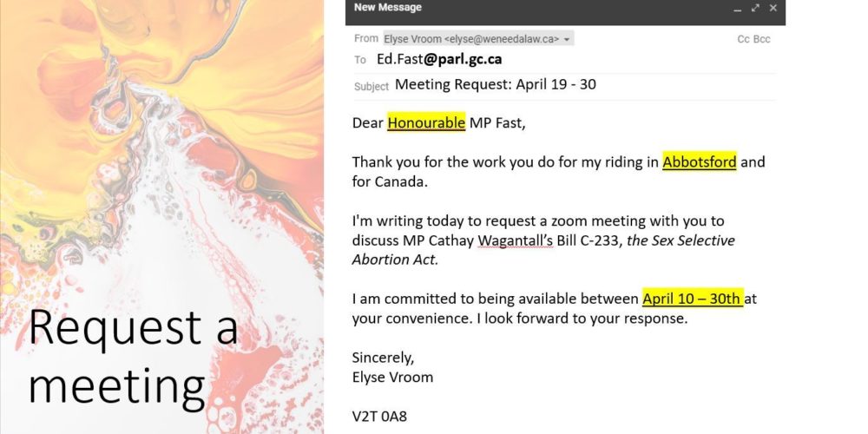
Task: Add Cc recipients
Action: coord(744,39)
